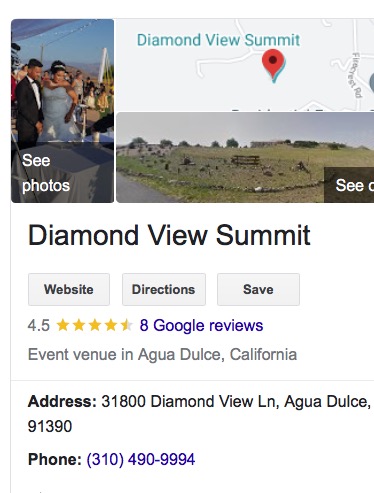
Task: Click the teal Diamond View Summit map label
Action: click(218, 40)
